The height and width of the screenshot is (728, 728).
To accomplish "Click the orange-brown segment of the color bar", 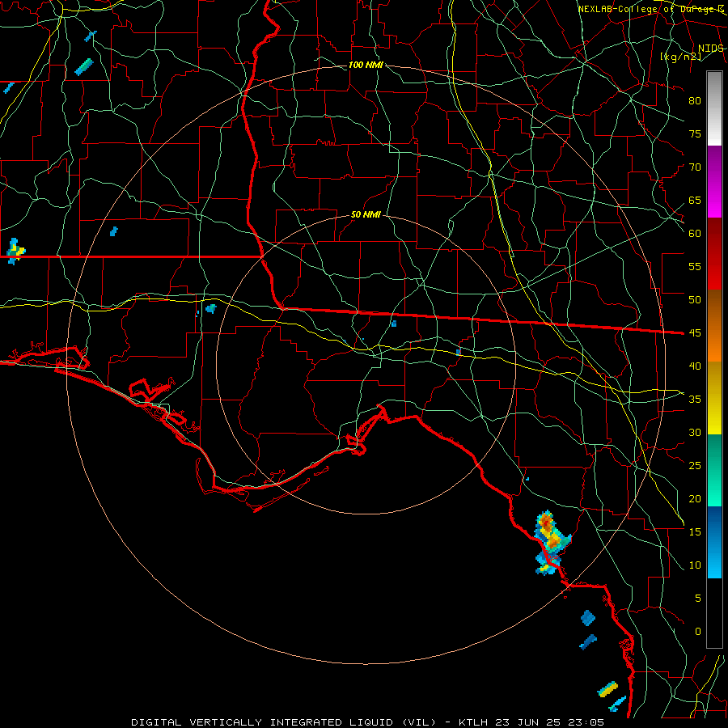I will (x=714, y=326).
